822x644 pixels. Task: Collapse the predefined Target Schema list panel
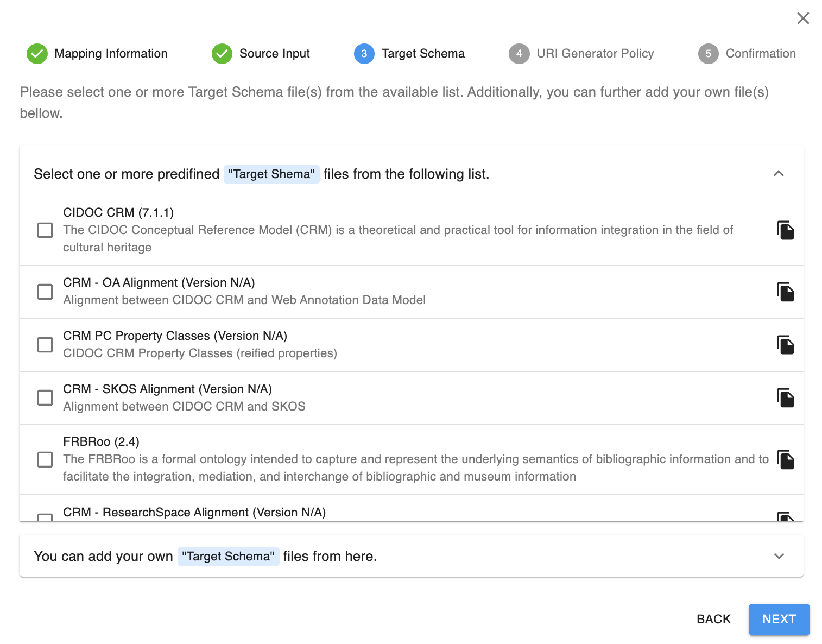[x=779, y=174]
